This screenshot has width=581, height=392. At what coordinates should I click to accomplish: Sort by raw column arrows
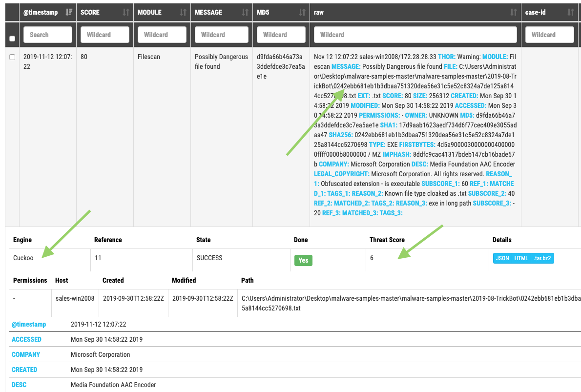[513, 12]
